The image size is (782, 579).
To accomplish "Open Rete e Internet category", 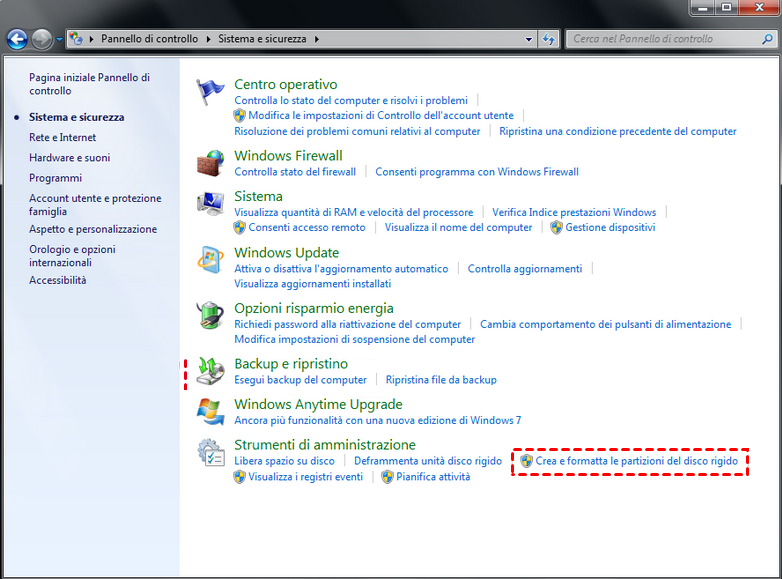I will 62,137.
